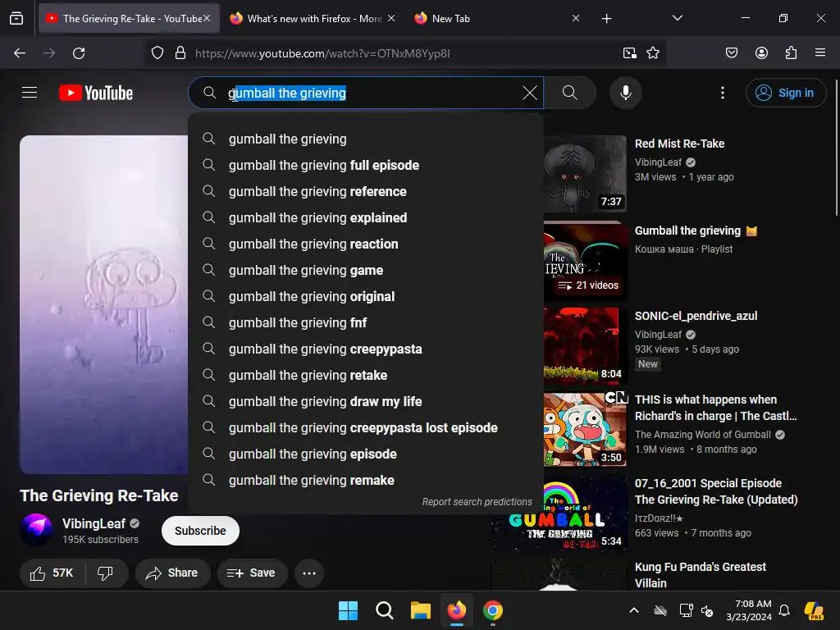
Task: Show hidden system tray icons chevron
Action: (634, 610)
